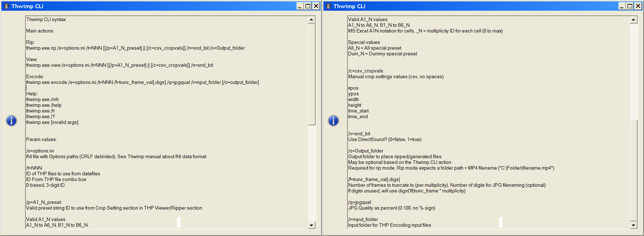The width and height of the screenshot is (644, 236).
Task: Click the "thwimp.exe /h" line
Action: click(x=40, y=111)
